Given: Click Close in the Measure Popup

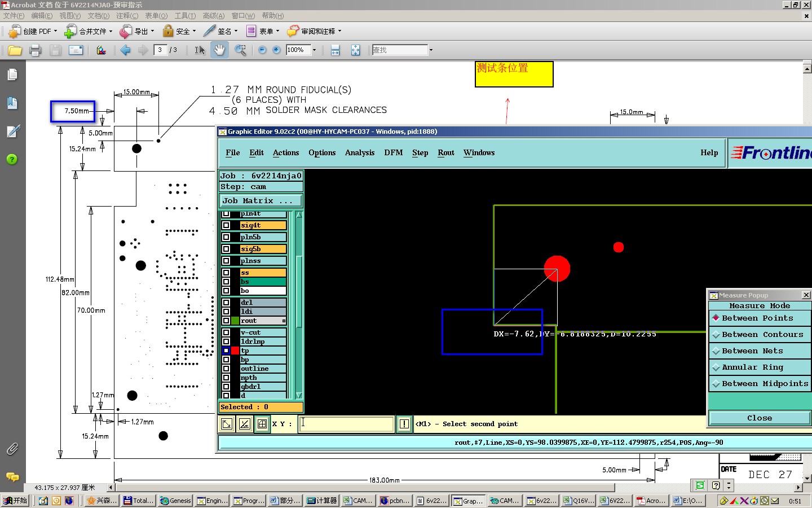Looking at the screenshot, I should coord(759,418).
